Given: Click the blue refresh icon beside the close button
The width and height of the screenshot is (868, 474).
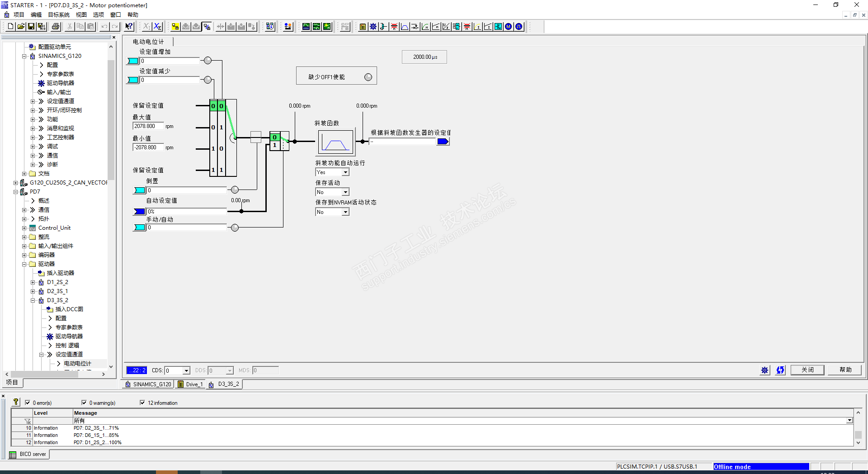Looking at the screenshot, I should [x=780, y=370].
